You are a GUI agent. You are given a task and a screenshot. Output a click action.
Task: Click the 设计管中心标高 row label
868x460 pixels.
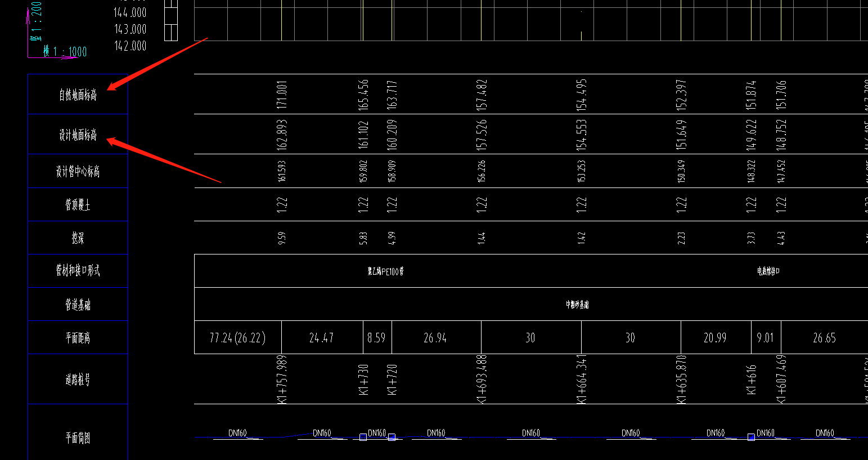tap(78, 171)
